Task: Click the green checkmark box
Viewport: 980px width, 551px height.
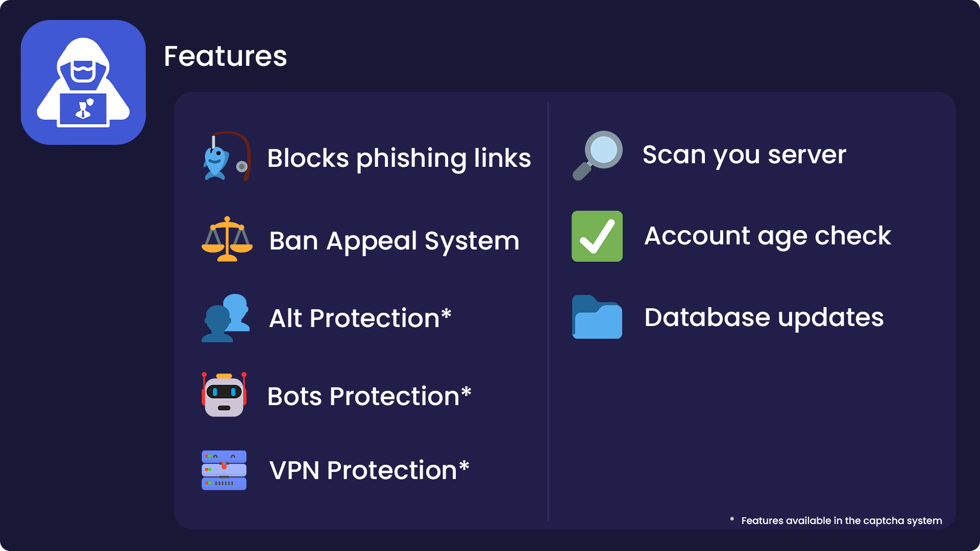Action: [597, 236]
